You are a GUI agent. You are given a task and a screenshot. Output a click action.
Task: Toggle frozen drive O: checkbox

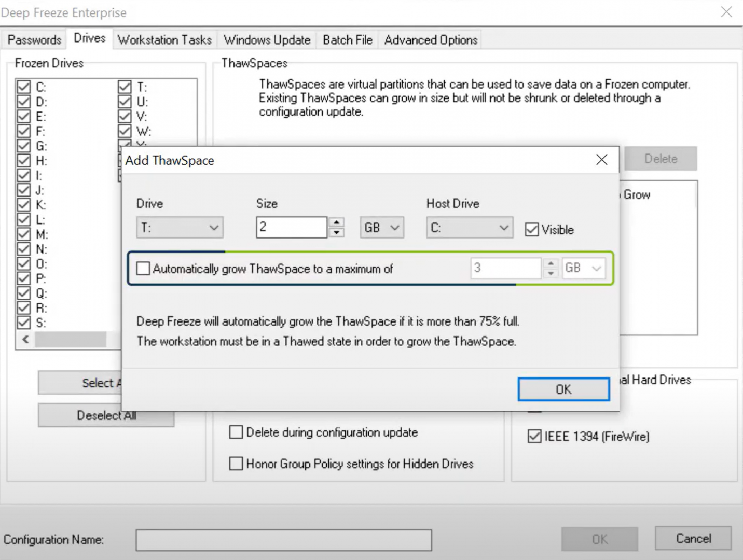point(24,263)
